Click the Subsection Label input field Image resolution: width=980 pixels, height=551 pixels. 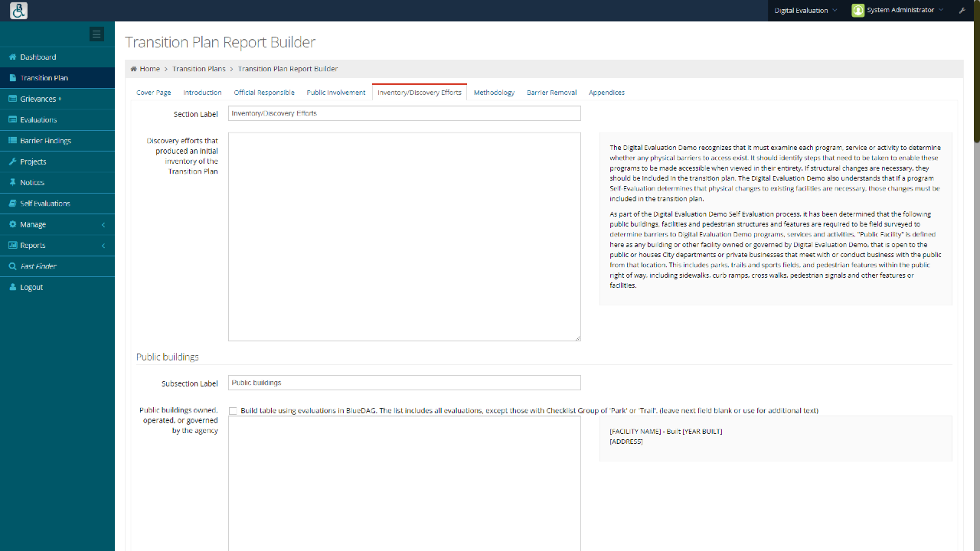[x=404, y=383]
